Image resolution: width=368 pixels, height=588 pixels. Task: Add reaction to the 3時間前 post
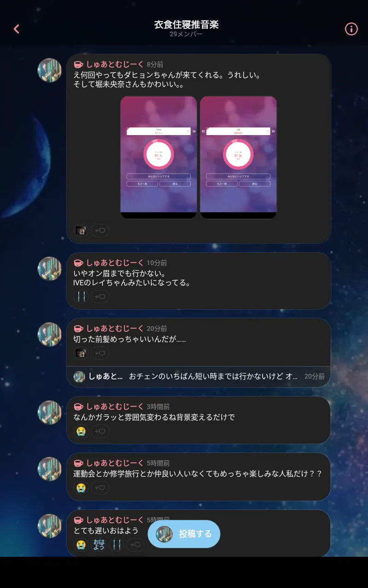[100, 431]
